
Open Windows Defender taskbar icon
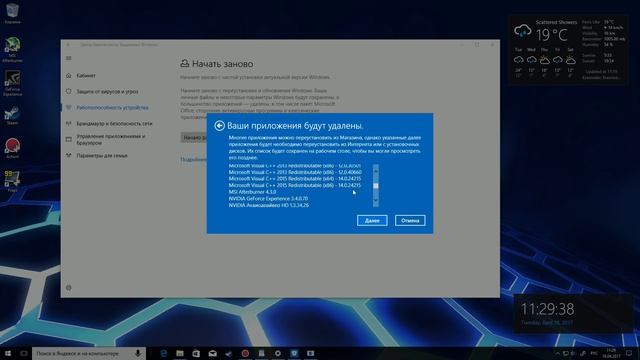(x=294, y=353)
